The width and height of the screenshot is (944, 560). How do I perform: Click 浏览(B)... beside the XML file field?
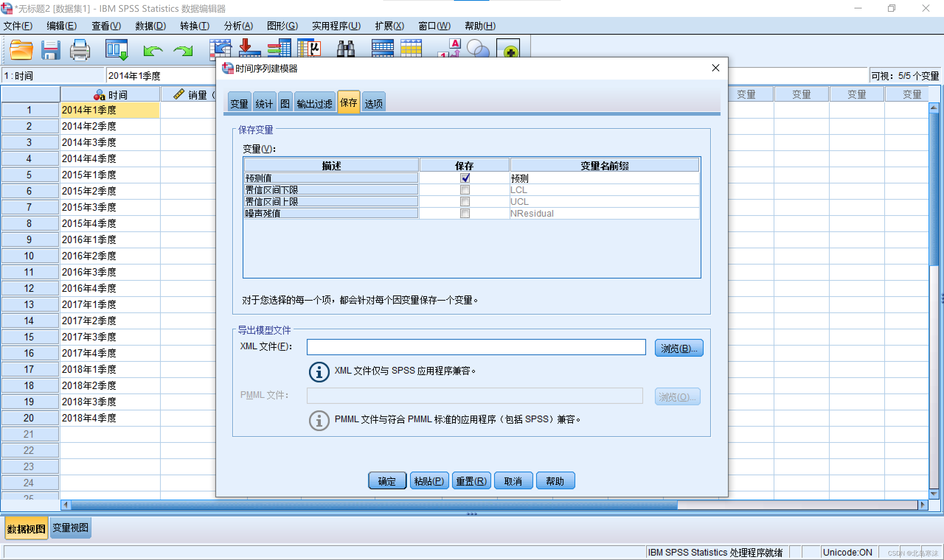(678, 348)
